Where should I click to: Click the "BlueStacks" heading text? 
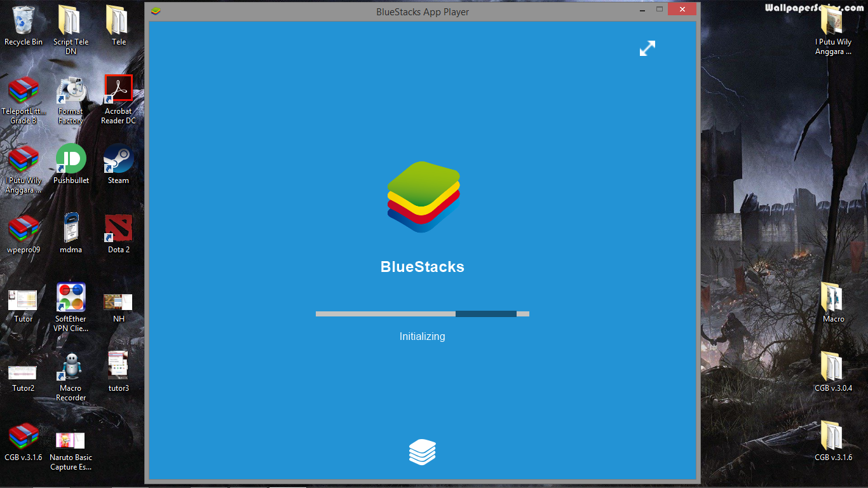423,267
